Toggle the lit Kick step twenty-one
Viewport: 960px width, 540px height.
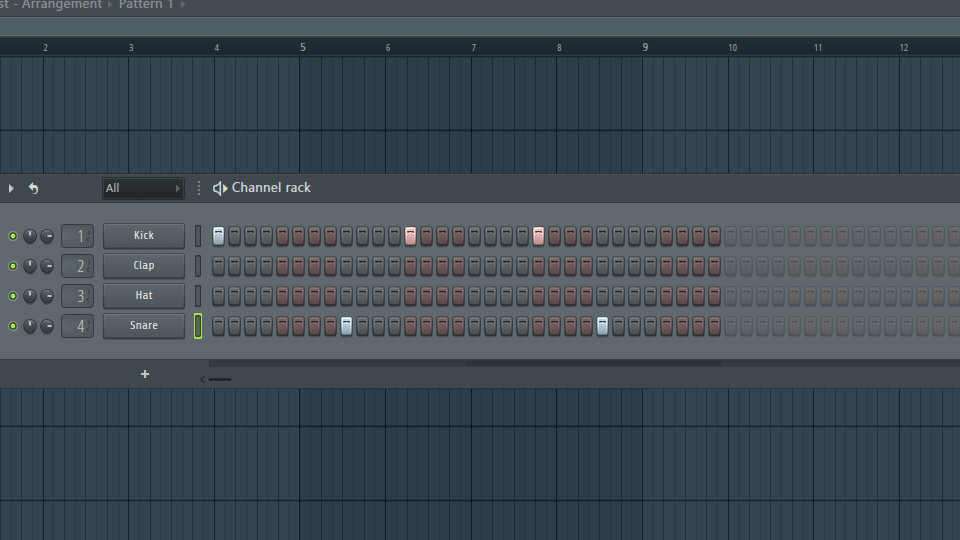tap(538, 236)
